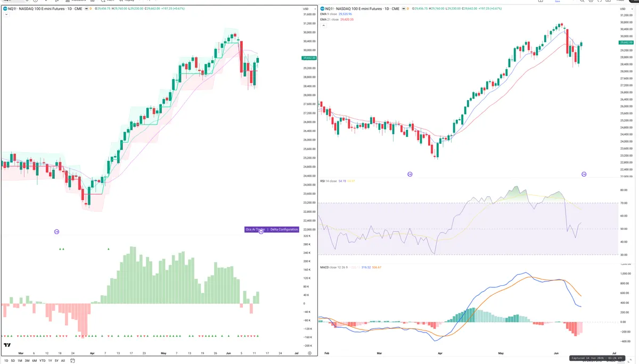Click the Ocs Ai Trader Delta Configuration label
639x364 pixels.
tap(272, 229)
